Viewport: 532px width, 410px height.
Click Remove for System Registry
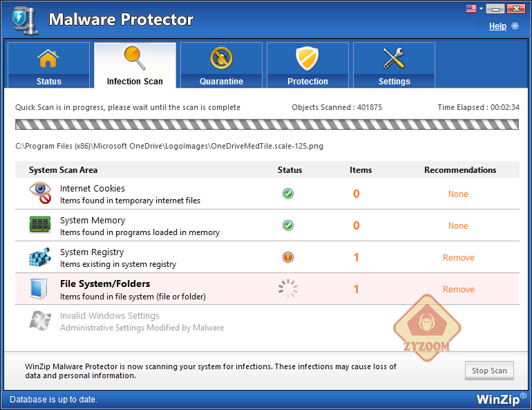tap(458, 258)
